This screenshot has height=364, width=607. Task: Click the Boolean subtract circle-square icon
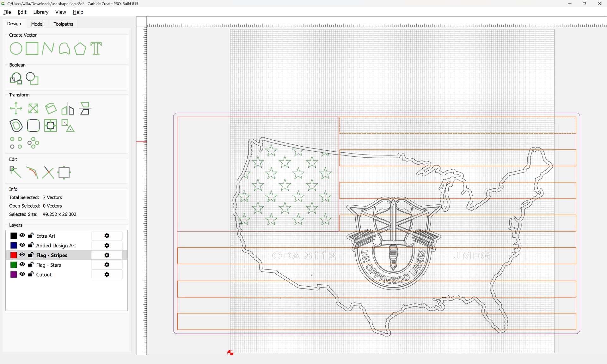click(x=32, y=78)
